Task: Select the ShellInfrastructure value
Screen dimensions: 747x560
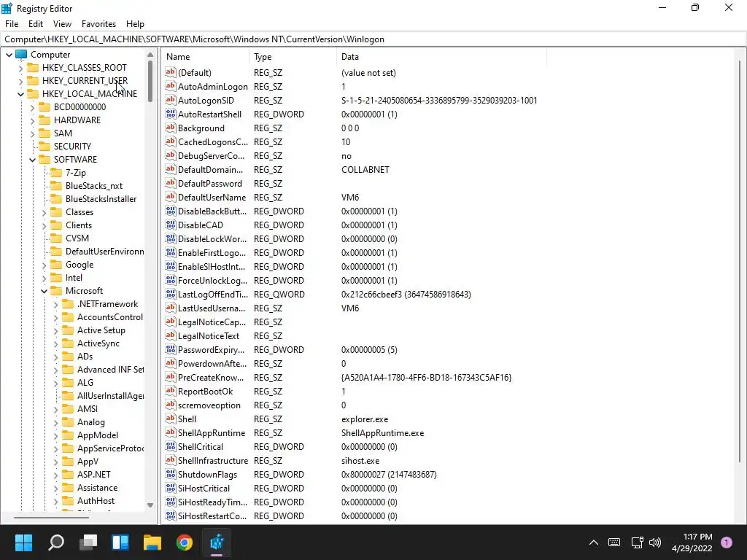Action: point(212,461)
